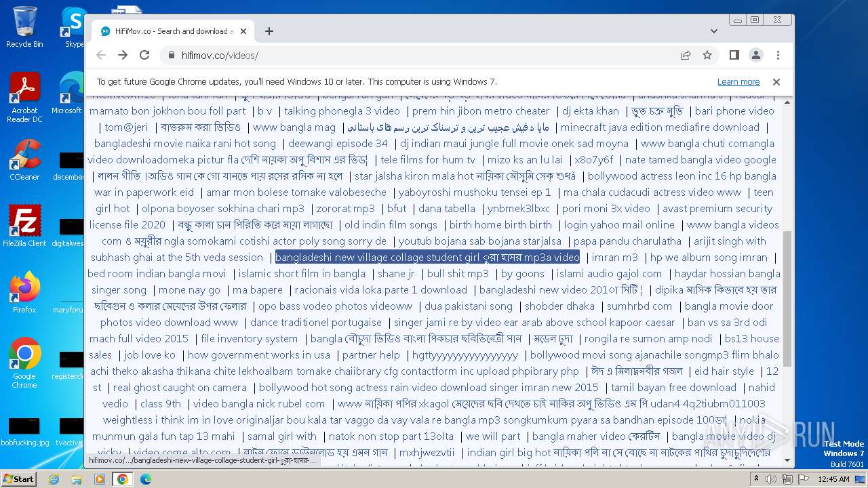
Task: Open Chrome profile avatar menu
Action: tap(755, 55)
